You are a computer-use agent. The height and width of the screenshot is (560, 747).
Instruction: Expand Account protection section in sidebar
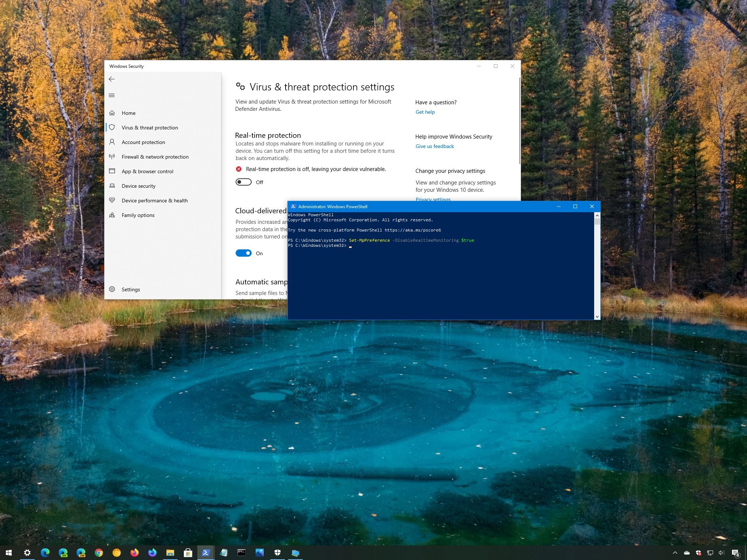click(x=143, y=142)
